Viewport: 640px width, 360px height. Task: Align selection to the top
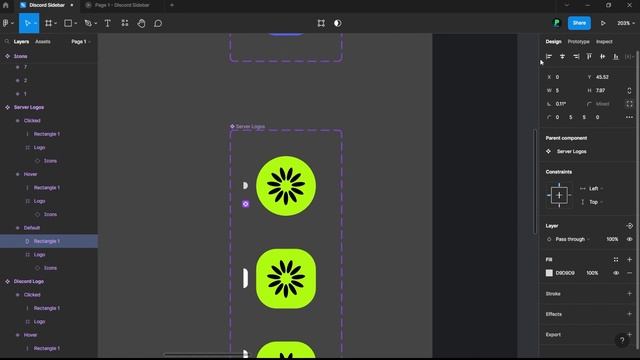589,57
